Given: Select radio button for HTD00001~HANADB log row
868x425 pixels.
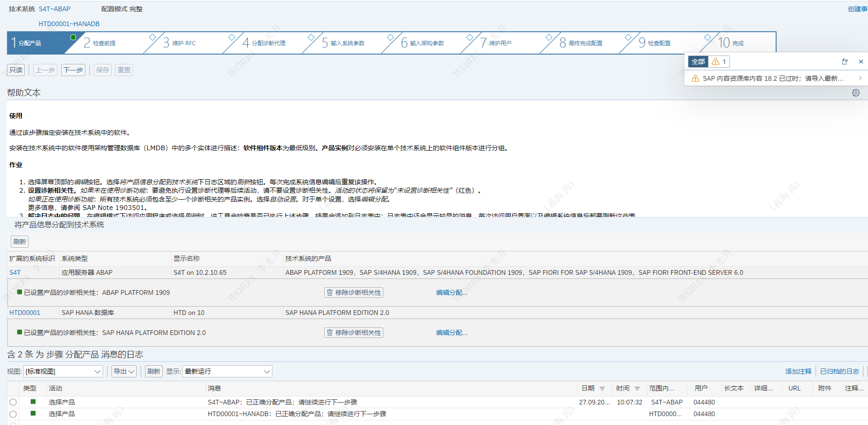Looking at the screenshot, I should (13, 414).
